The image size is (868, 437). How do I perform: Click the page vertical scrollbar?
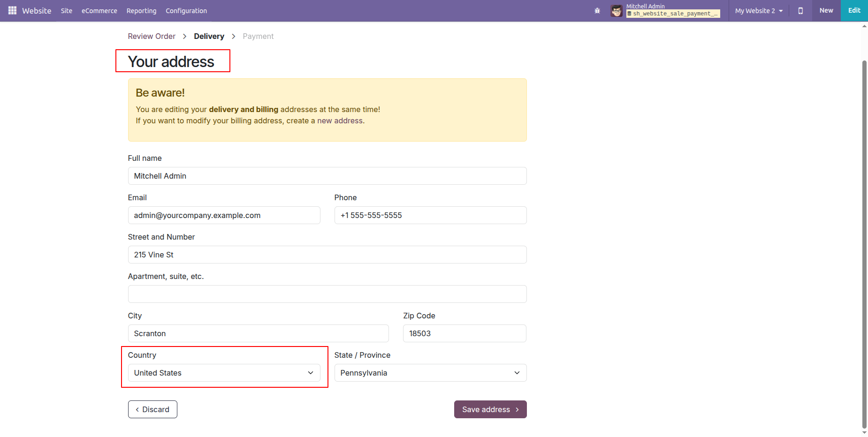[864, 244]
